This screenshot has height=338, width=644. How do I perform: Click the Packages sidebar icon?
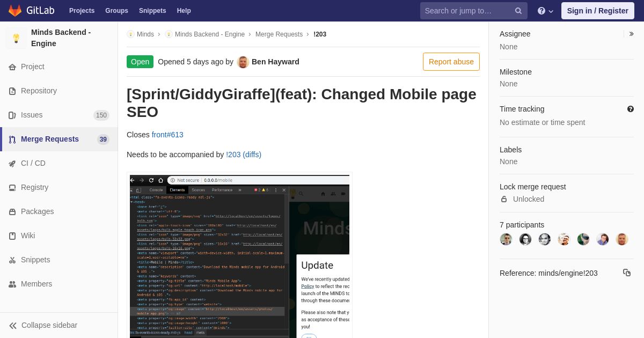point(12,212)
